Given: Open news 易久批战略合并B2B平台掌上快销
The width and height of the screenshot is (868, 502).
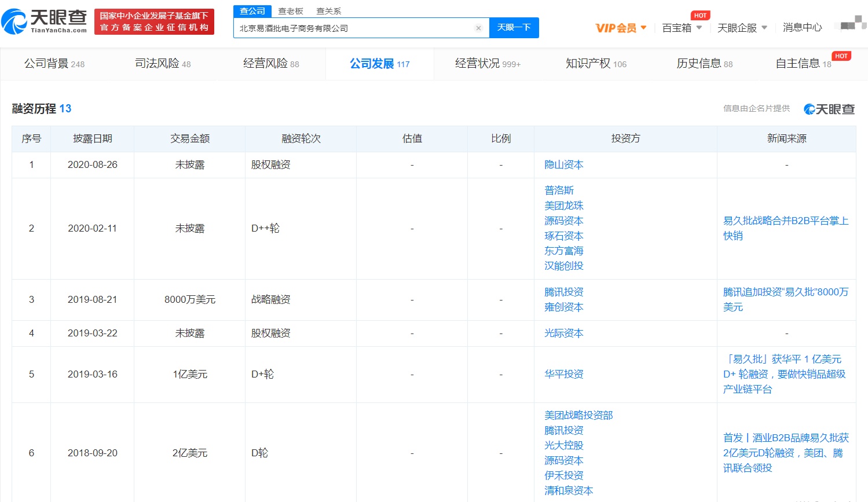Looking at the screenshot, I should 786,228.
